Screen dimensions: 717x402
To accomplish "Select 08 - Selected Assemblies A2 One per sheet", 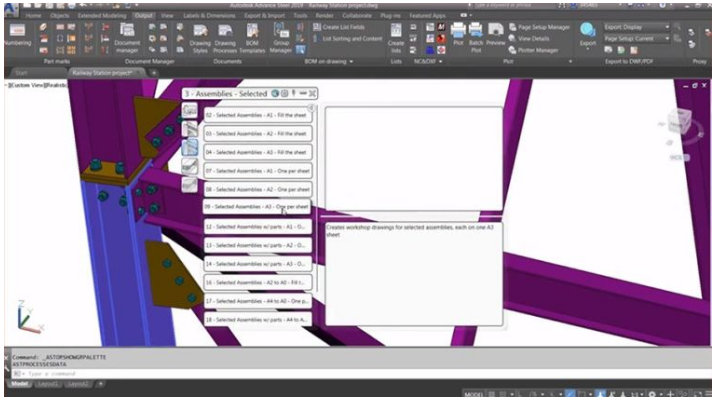I will (x=257, y=189).
